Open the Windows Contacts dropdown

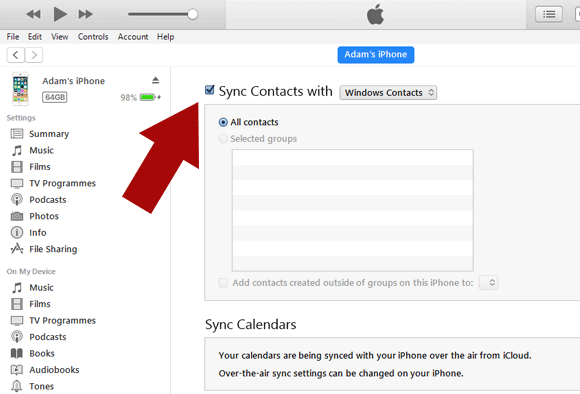pos(388,92)
